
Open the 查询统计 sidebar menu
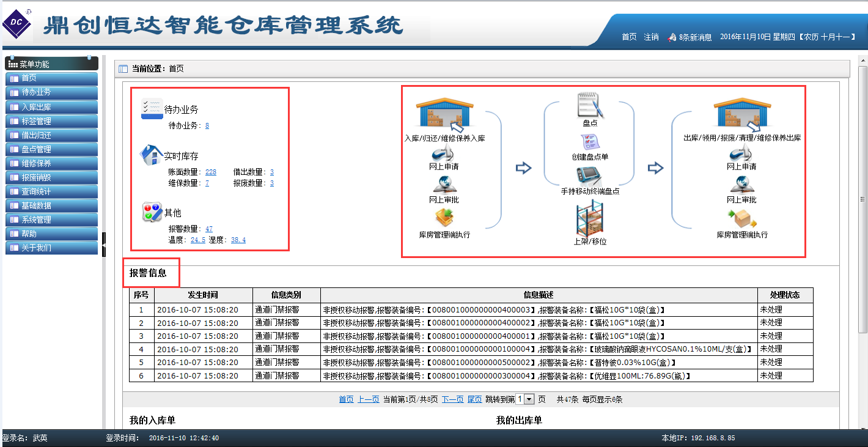[x=51, y=191]
